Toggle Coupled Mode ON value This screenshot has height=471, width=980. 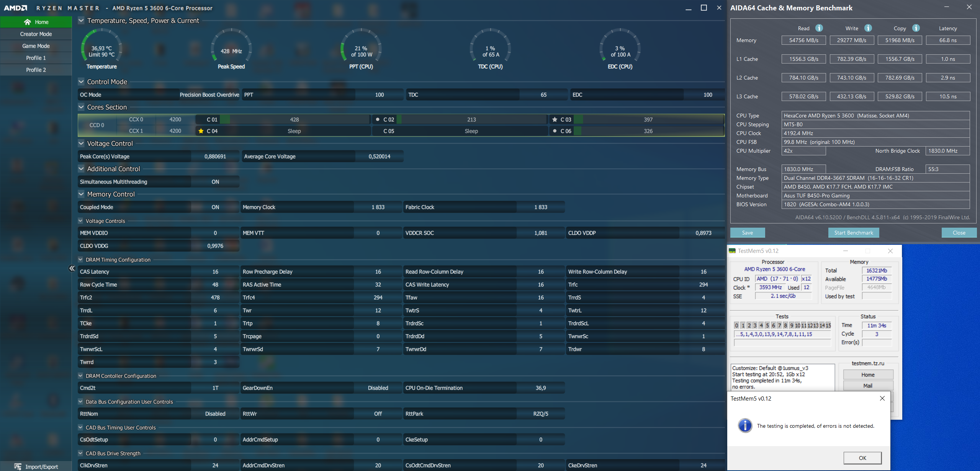coord(215,207)
